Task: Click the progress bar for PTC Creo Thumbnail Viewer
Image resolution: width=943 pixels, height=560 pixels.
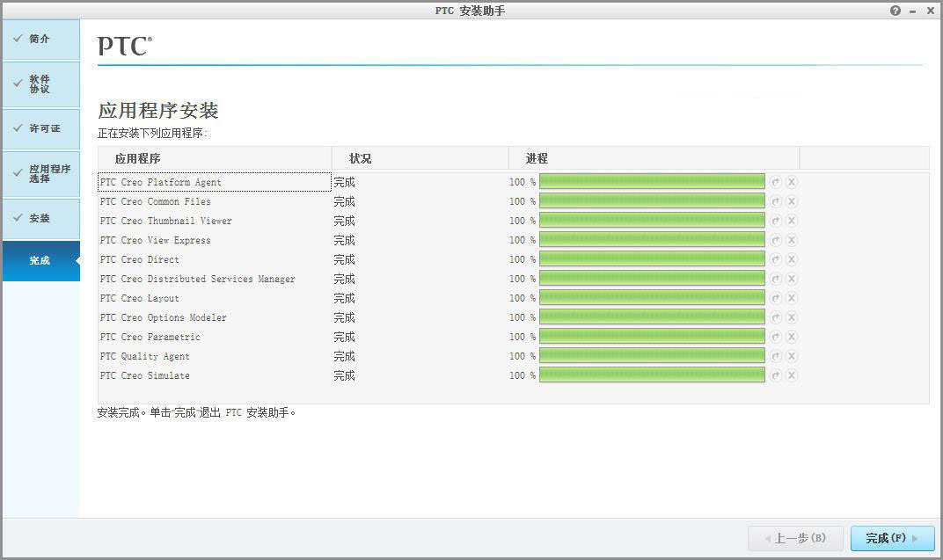Action: coord(651,221)
